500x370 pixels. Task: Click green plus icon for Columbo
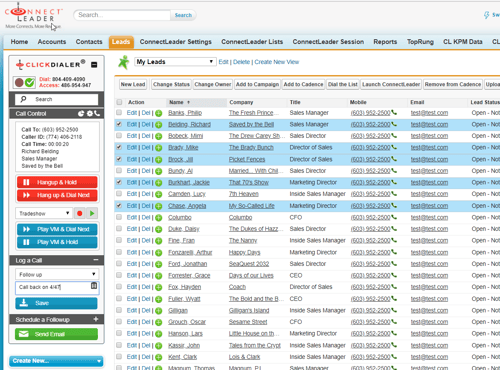(159, 218)
